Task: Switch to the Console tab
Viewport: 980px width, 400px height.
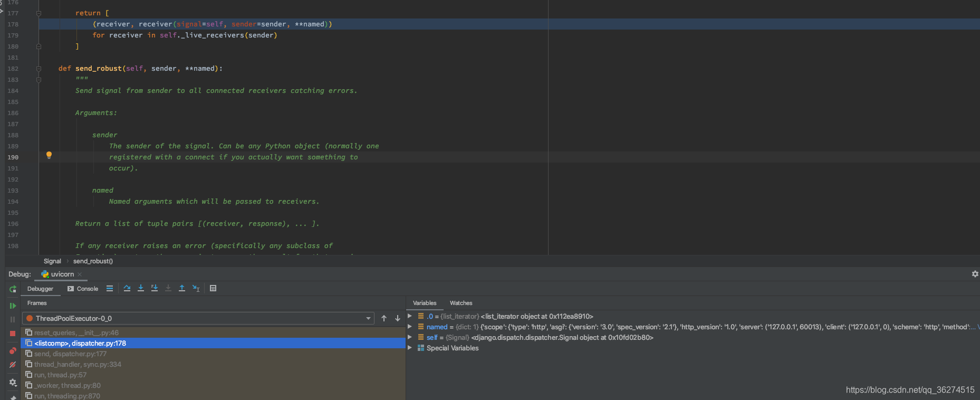Action: [83, 289]
